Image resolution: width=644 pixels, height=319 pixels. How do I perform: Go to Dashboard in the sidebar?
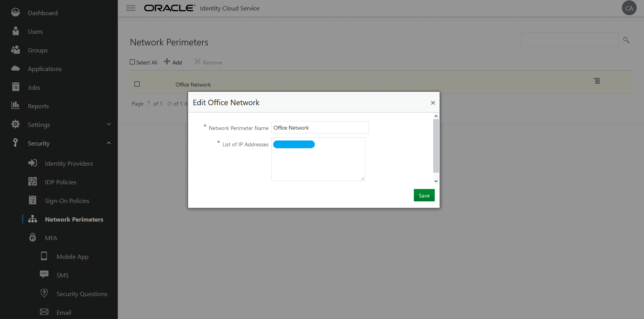(x=43, y=13)
